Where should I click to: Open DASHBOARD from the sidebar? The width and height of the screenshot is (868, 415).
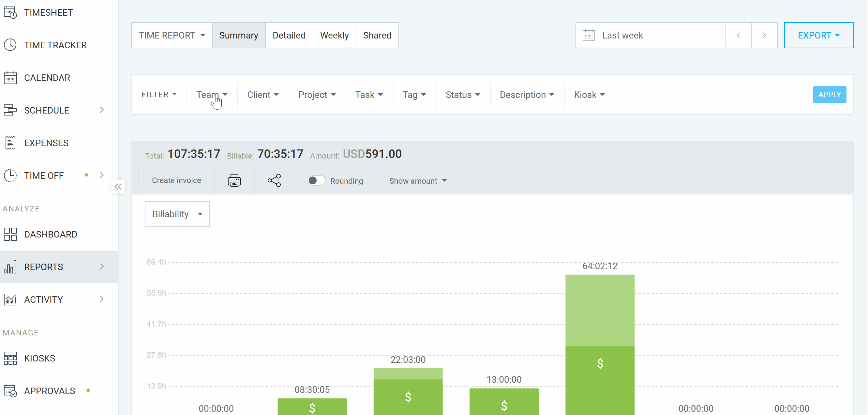pyautogui.click(x=51, y=235)
